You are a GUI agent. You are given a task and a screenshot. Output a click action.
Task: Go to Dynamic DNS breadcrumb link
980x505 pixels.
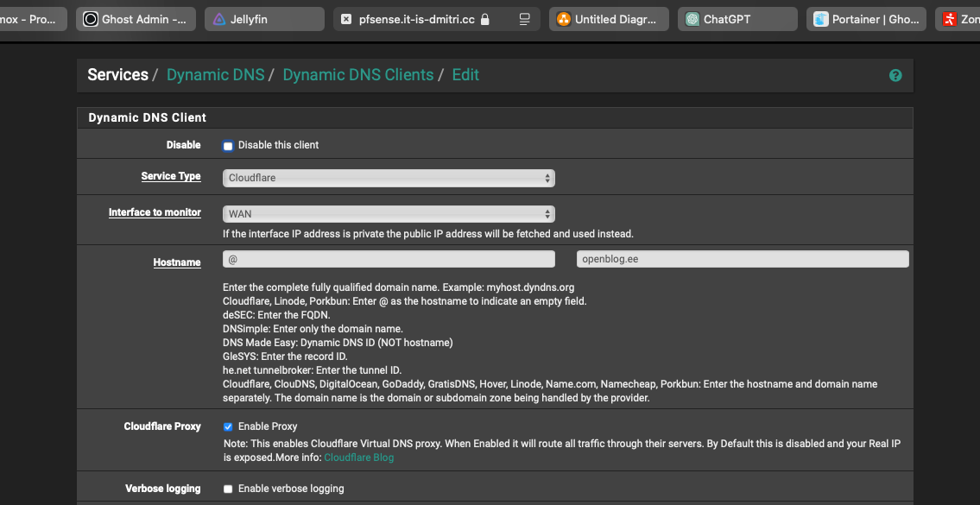[x=215, y=75]
